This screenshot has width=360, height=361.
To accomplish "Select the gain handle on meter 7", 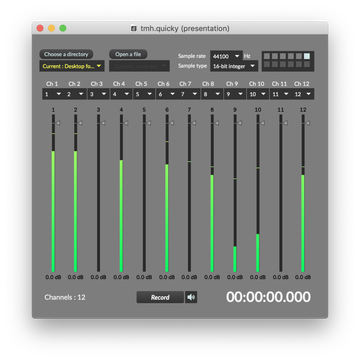I will pos(194,123).
